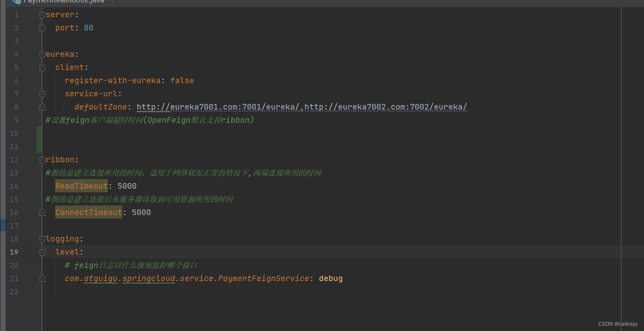The image size is (644, 331).
Task: Collapse the level block fold marker
Action: pos(42,252)
